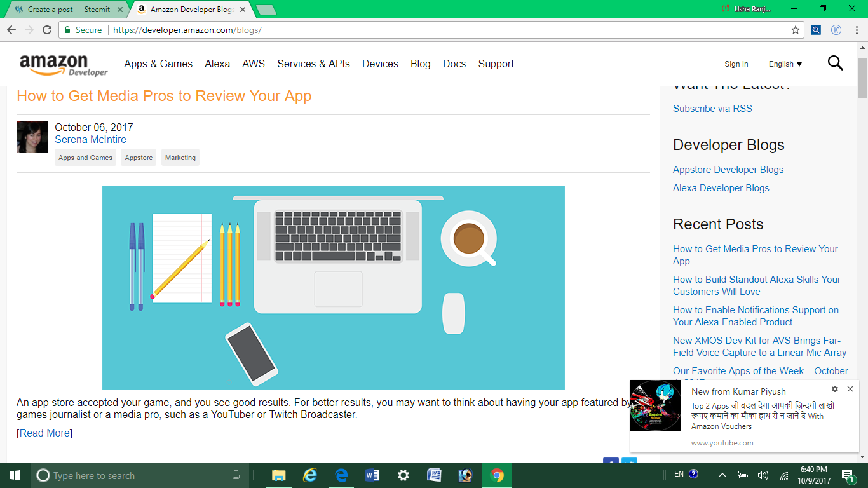Click the Sign In link

tap(736, 64)
